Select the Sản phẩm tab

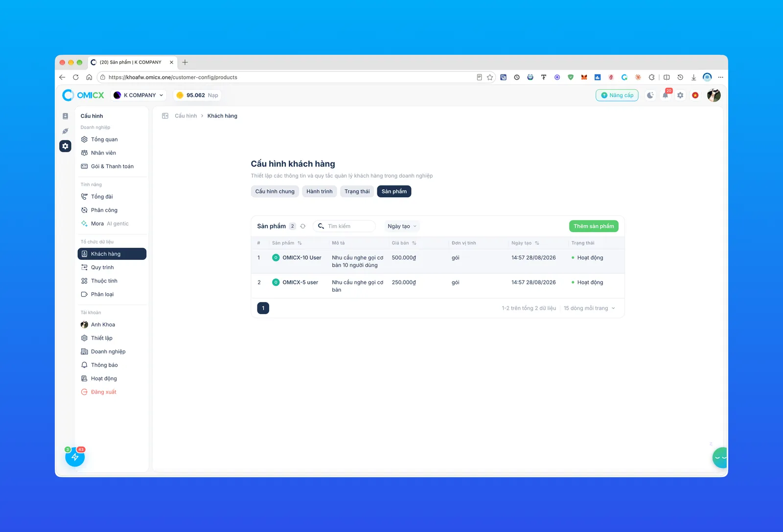[394, 191]
